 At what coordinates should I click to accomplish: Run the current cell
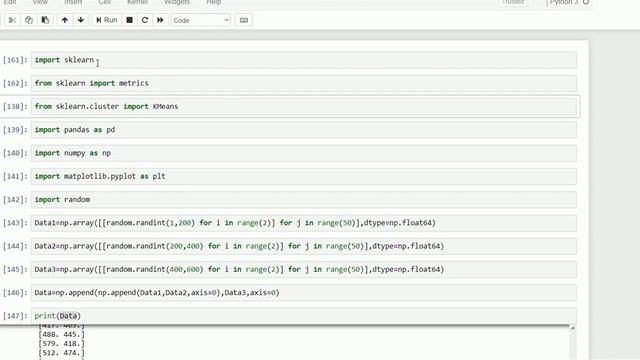107,20
